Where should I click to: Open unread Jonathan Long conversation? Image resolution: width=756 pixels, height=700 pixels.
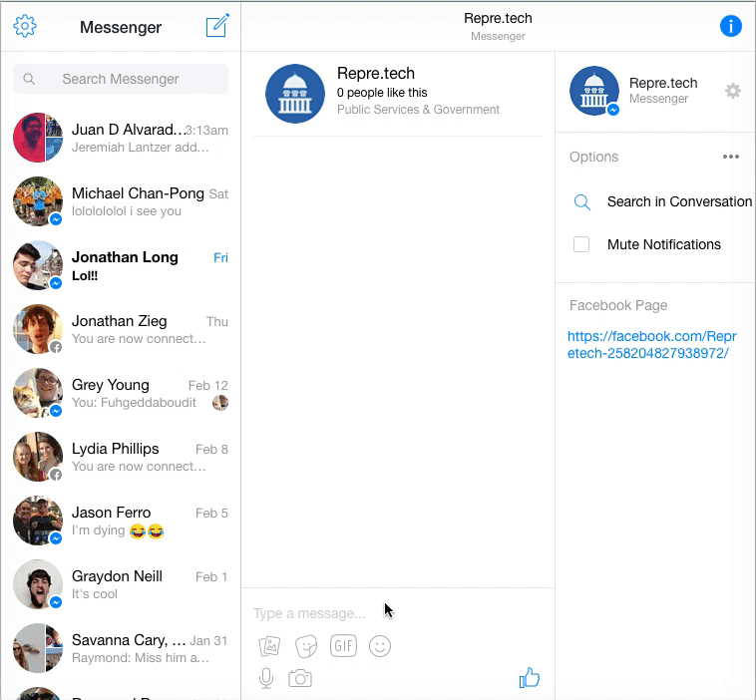coord(121,265)
